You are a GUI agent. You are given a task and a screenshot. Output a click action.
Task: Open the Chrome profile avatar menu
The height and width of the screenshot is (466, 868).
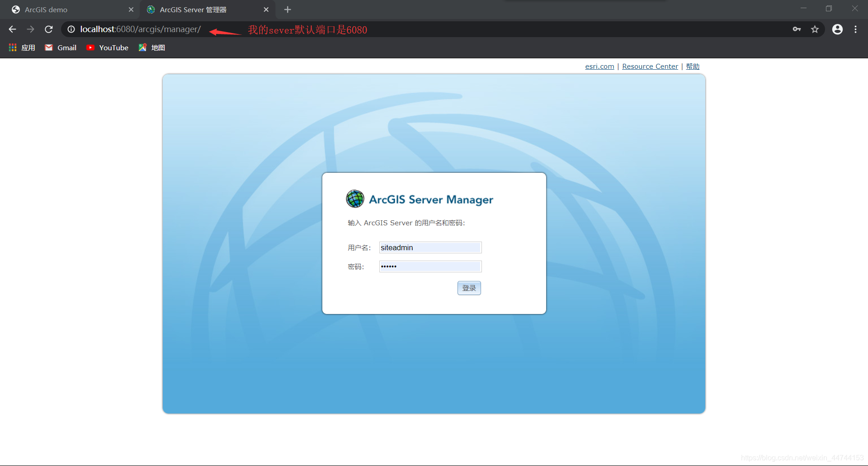837,29
